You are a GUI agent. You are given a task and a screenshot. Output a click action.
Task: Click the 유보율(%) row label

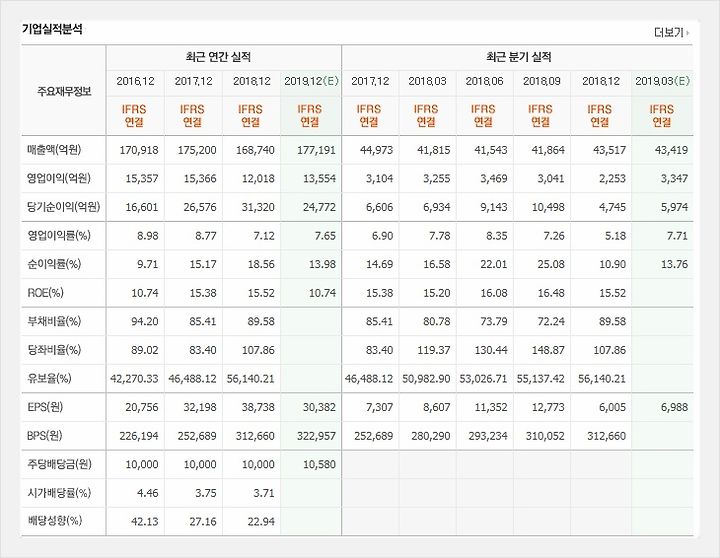click(50, 378)
